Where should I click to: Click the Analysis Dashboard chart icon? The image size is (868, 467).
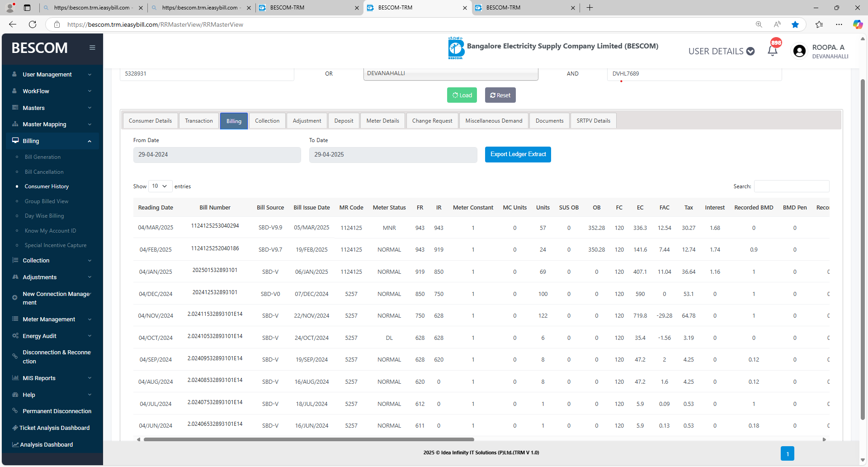pyautogui.click(x=15, y=444)
